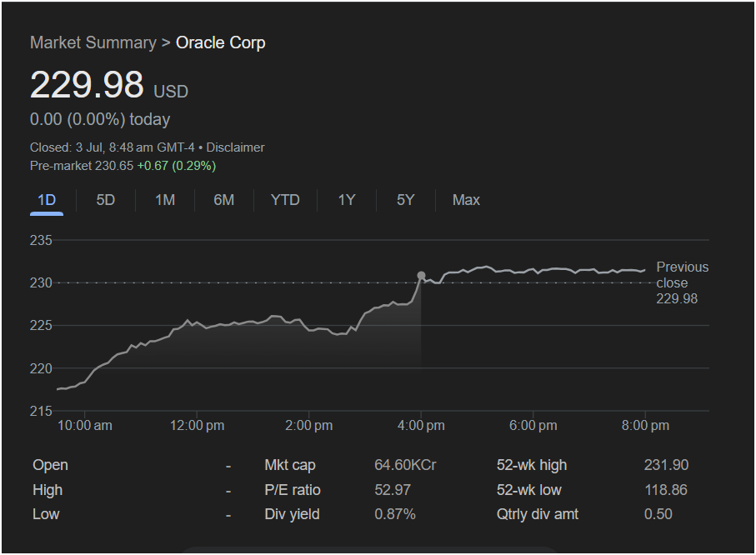Click the 118.86 52-week low value

tap(666, 490)
